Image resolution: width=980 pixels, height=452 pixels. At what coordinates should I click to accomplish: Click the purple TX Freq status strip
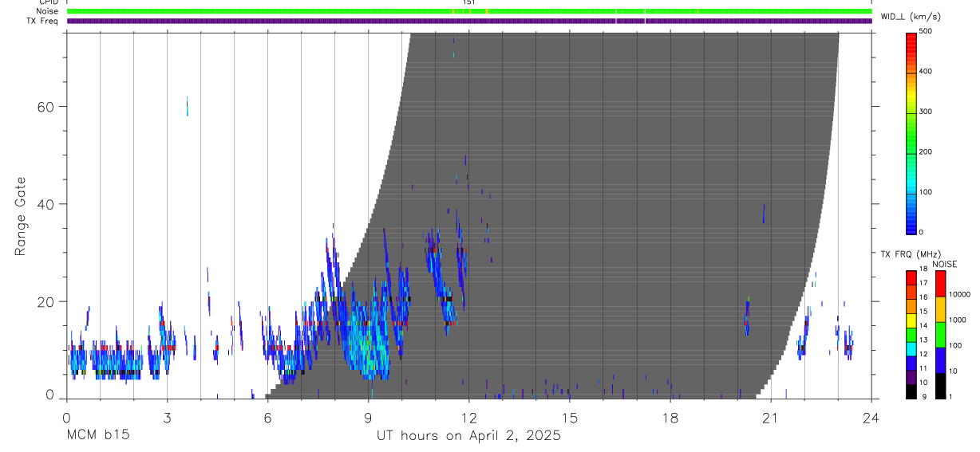(x=469, y=21)
